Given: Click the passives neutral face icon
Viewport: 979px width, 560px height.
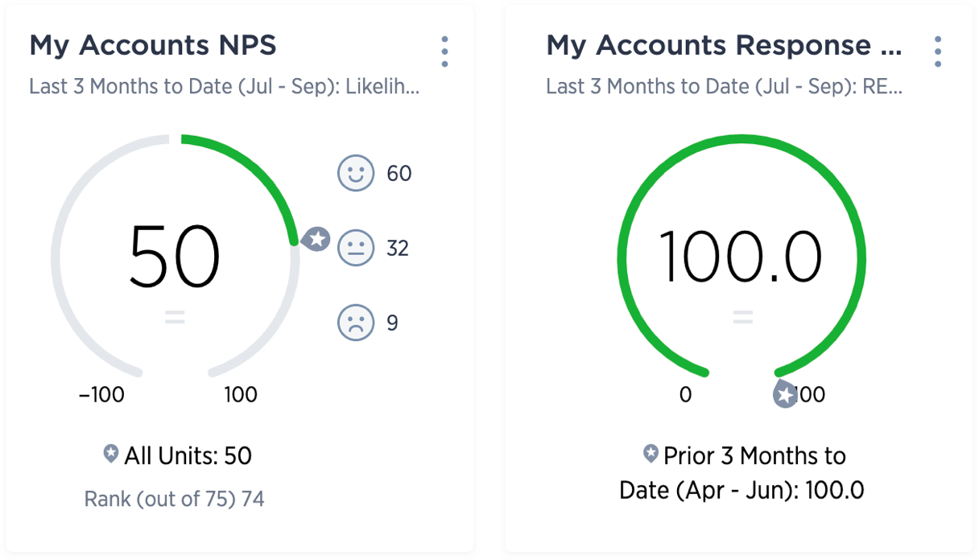Looking at the screenshot, I should click(356, 248).
